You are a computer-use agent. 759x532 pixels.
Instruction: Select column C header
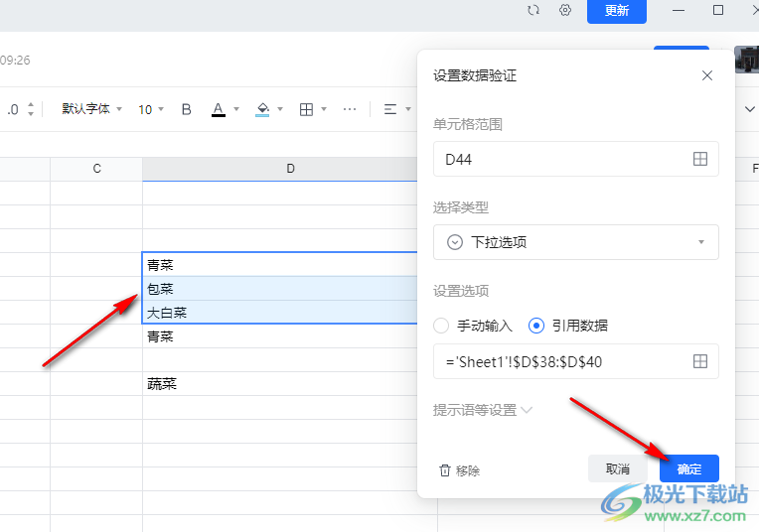[x=96, y=169]
